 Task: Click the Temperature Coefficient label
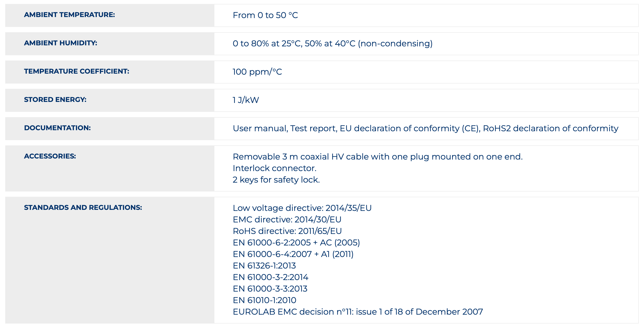(77, 71)
